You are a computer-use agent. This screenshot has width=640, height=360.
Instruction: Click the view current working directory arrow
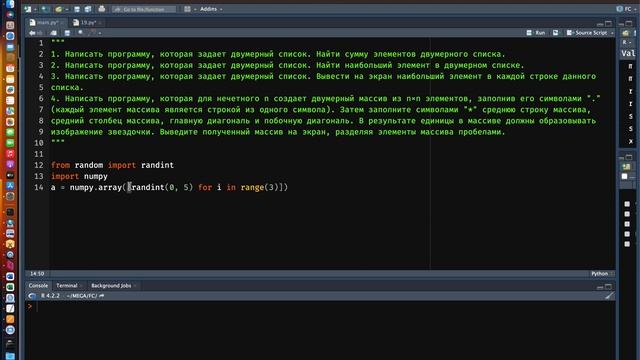point(102,296)
